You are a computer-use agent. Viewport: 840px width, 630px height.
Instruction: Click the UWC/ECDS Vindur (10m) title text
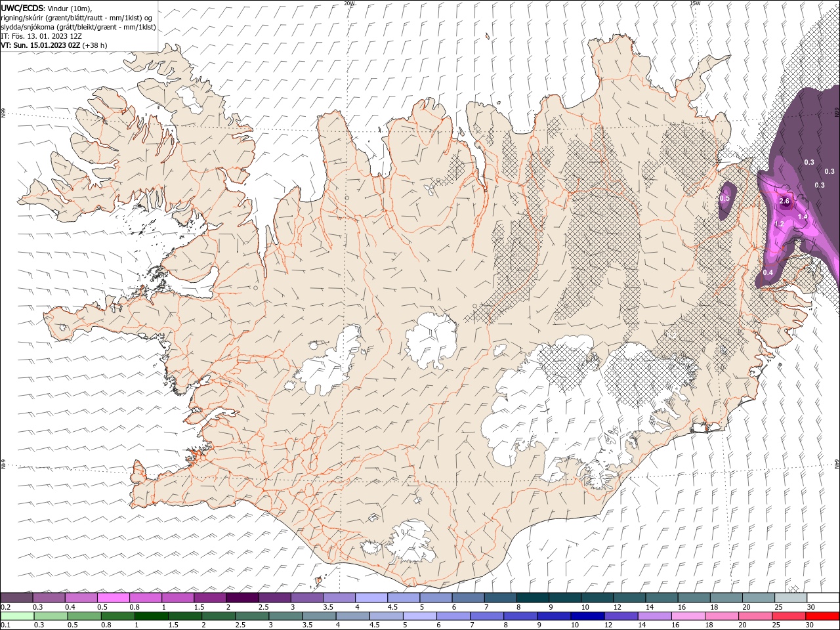[x=47, y=8]
